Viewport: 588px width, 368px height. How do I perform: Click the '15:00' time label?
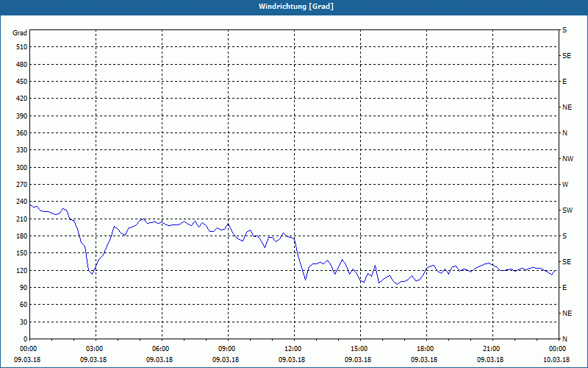(360, 349)
